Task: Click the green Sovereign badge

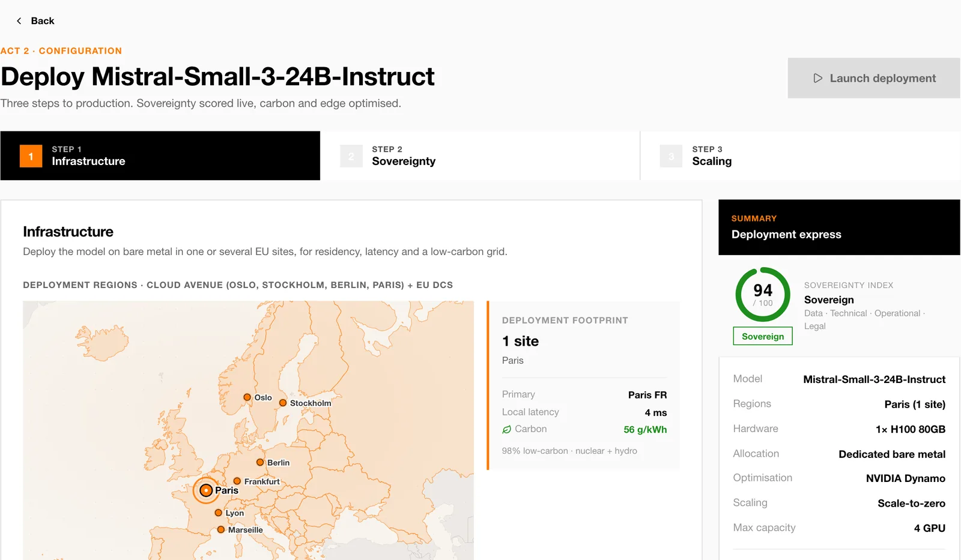Action: click(763, 336)
